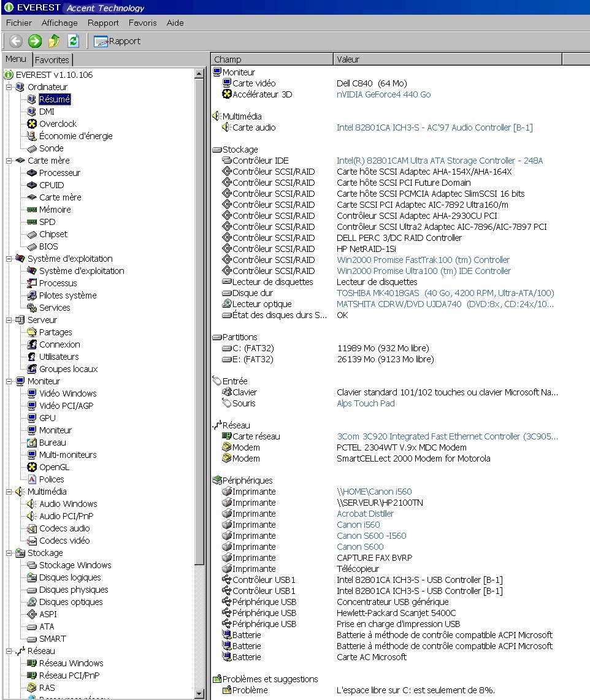Open the 3Com 3C920 Ethernet link
The image size is (590, 700).
click(448, 436)
